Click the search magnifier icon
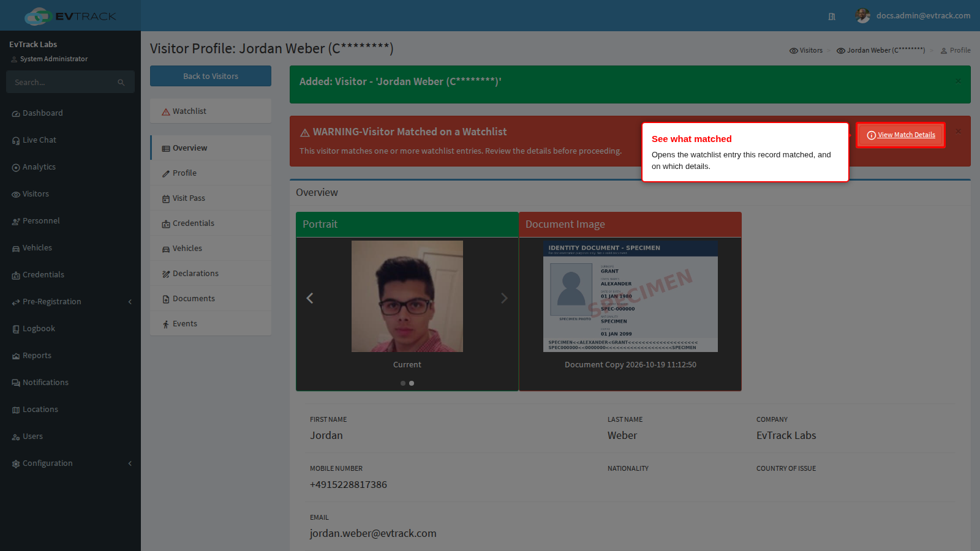The width and height of the screenshot is (980, 551). (x=121, y=82)
